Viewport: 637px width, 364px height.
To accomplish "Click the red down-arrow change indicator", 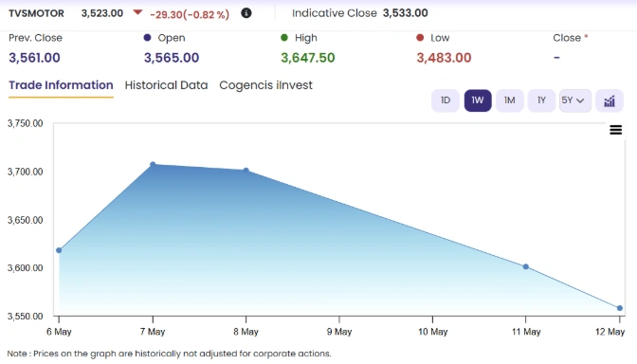I will 137,12.
